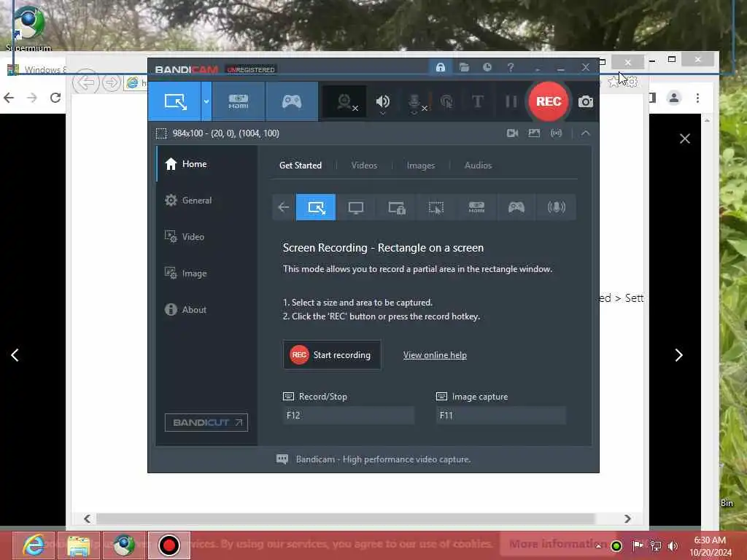Open Chrome three-dot menu
This screenshot has height=560, width=747.
pyautogui.click(x=697, y=98)
